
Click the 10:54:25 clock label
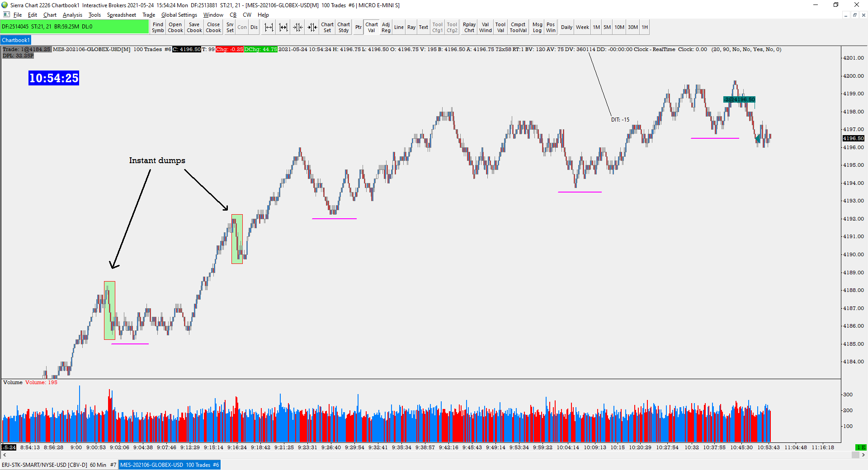coord(54,78)
